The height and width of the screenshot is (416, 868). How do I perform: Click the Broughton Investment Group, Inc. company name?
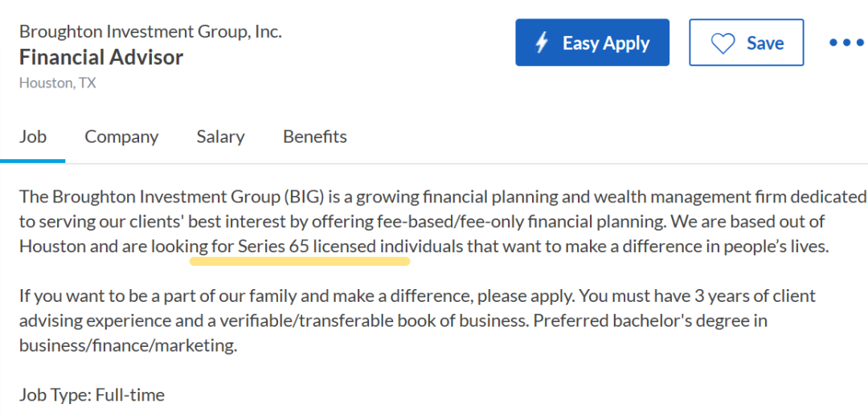pyautogui.click(x=150, y=32)
